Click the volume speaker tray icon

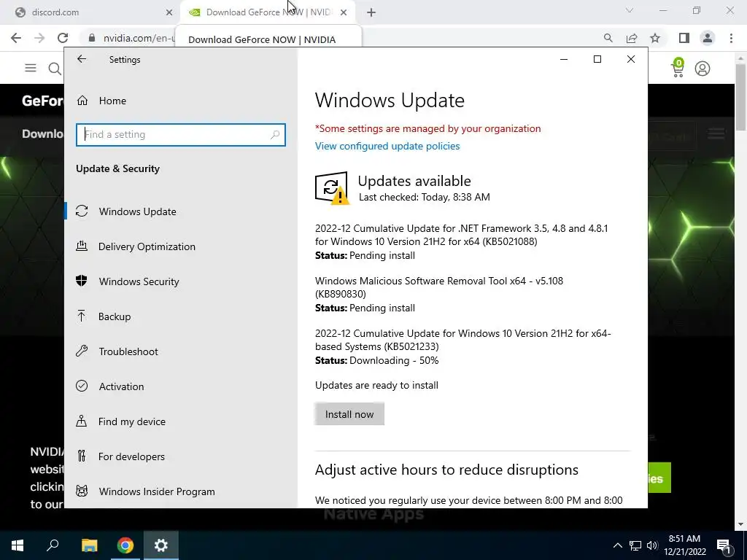pyautogui.click(x=652, y=545)
